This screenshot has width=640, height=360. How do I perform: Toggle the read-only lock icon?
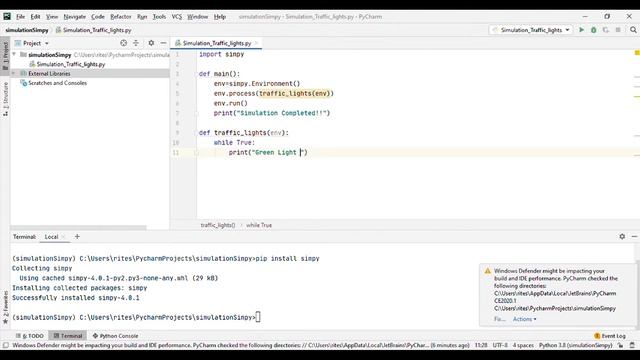click(620, 345)
